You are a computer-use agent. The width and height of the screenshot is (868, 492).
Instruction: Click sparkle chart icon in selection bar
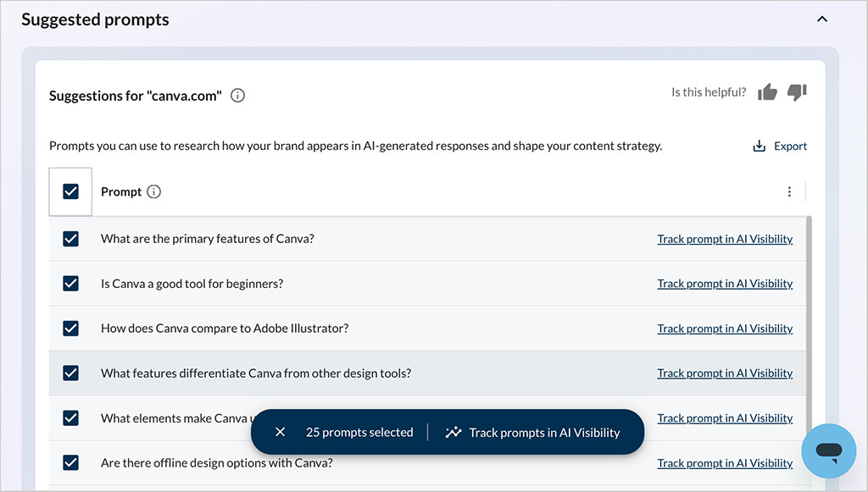pos(453,432)
